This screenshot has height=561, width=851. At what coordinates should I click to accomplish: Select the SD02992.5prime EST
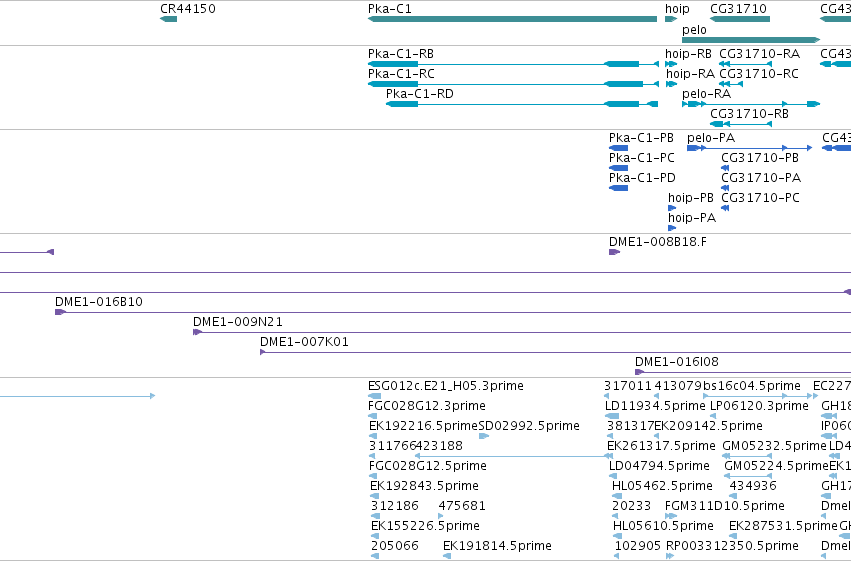pyautogui.click(x=484, y=436)
